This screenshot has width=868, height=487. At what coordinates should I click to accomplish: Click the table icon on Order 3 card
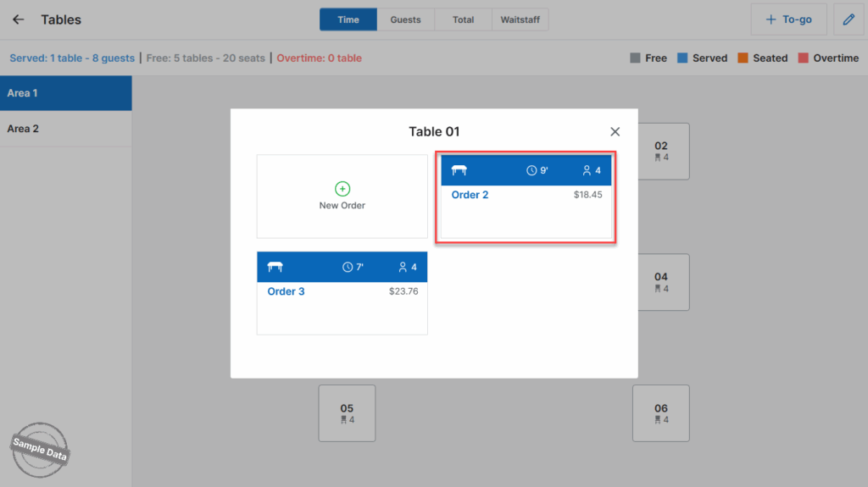[275, 267]
